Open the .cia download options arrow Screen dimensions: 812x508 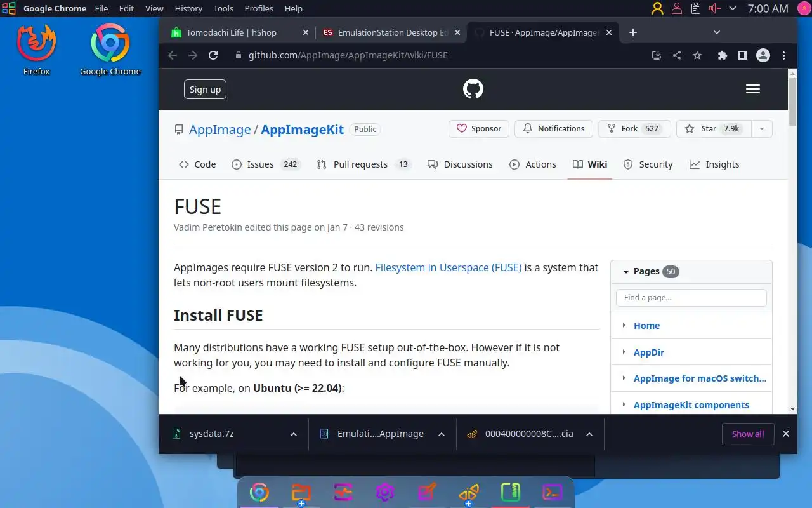(589, 434)
